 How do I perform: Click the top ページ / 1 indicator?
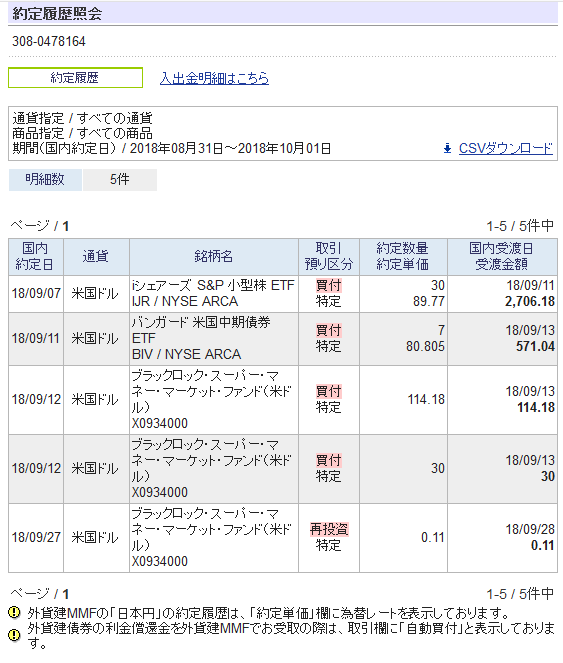point(39,226)
